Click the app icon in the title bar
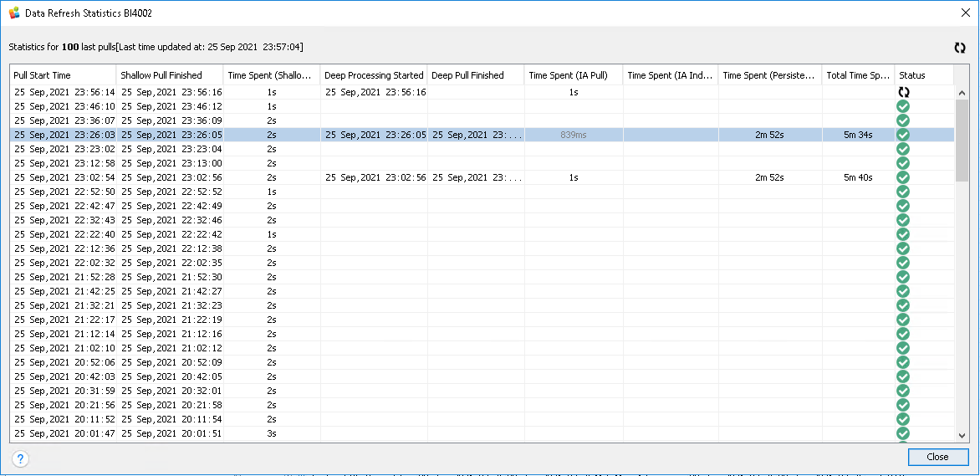 [14, 13]
